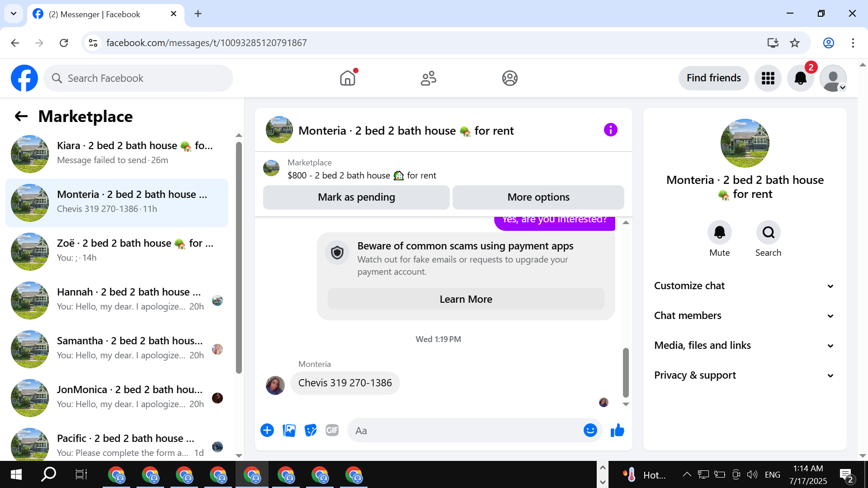Attach a photo using the image icon
The width and height of the screenshot is (868, 488).
pyautogui.click(x=289, y=431)
